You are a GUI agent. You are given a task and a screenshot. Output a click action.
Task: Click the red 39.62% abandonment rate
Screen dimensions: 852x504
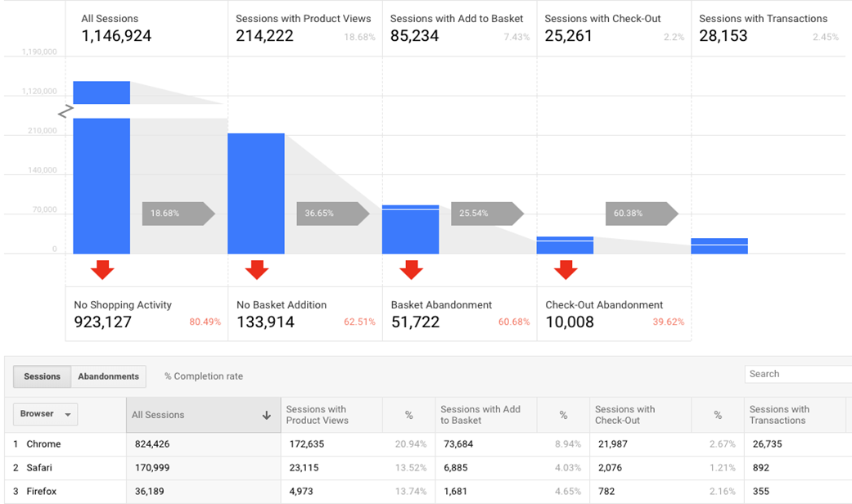(x=669, y=322)
